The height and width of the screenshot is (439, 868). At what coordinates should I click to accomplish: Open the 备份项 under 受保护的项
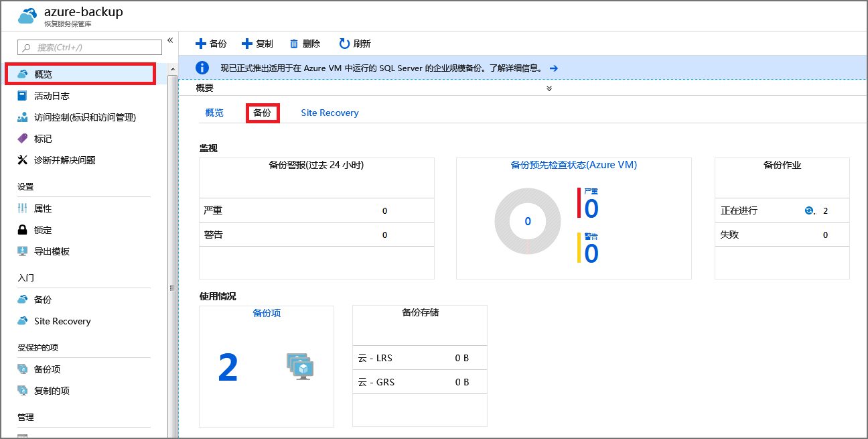pos(46,369)
